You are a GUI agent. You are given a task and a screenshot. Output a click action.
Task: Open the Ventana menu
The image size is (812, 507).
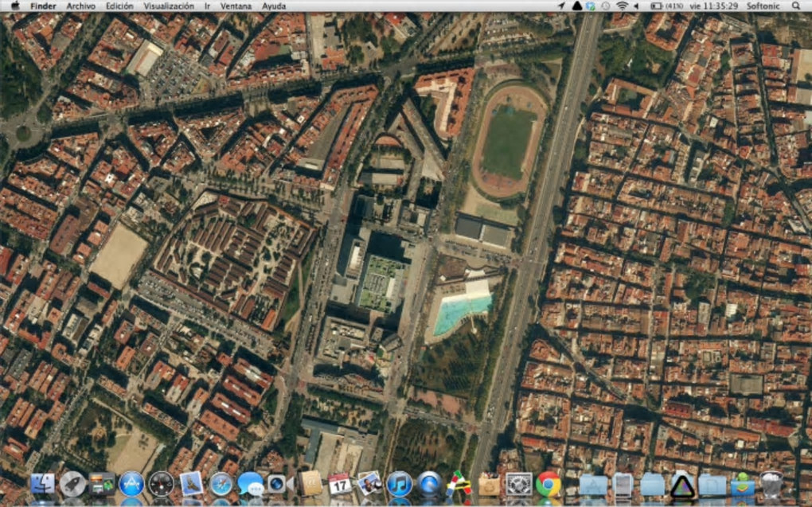[x=236, y=6]
